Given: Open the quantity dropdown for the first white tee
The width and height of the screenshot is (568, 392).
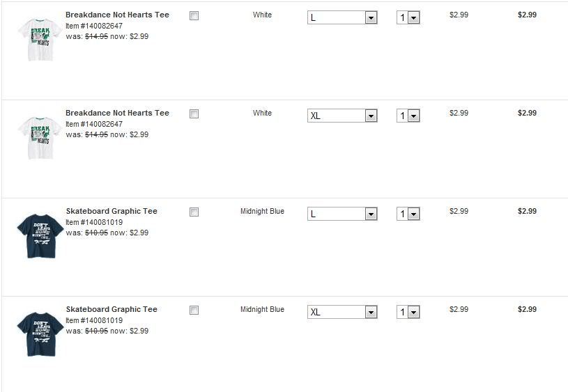Looking at the screenshot, I should coord(408,17).
